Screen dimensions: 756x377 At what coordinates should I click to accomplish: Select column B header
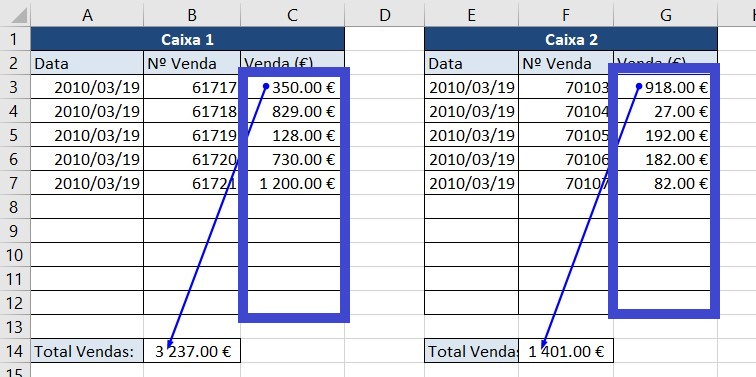click(x=192, y=14)
